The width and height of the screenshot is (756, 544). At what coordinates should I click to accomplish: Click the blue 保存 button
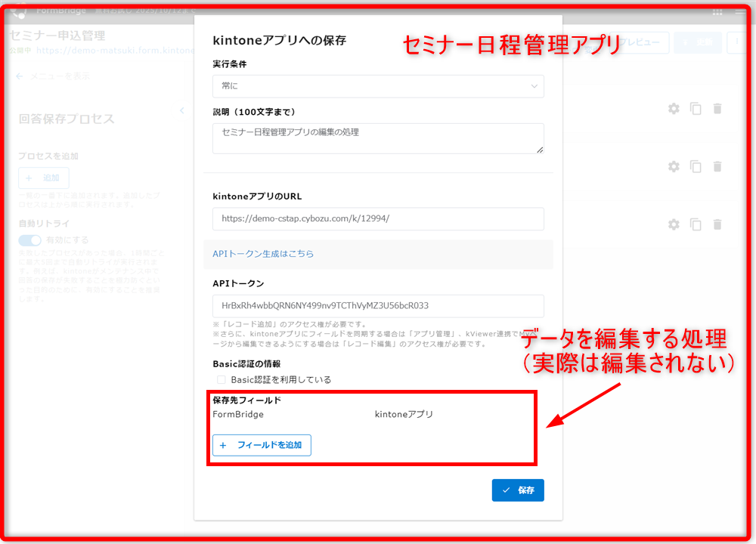[x=518, y=490]
